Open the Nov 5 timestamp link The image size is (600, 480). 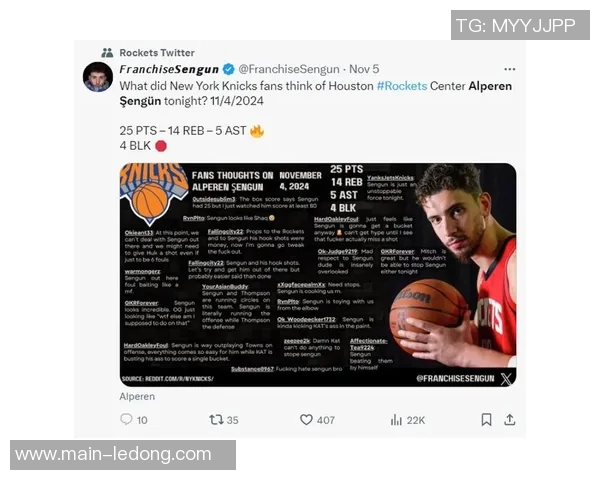coord(364,69)
